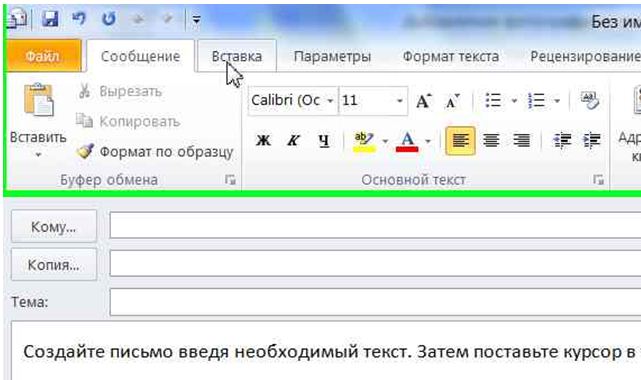Viewport: 641px width, 380px height.
Task: Switch to the Сообщение tab
Action: pos(140,56)
